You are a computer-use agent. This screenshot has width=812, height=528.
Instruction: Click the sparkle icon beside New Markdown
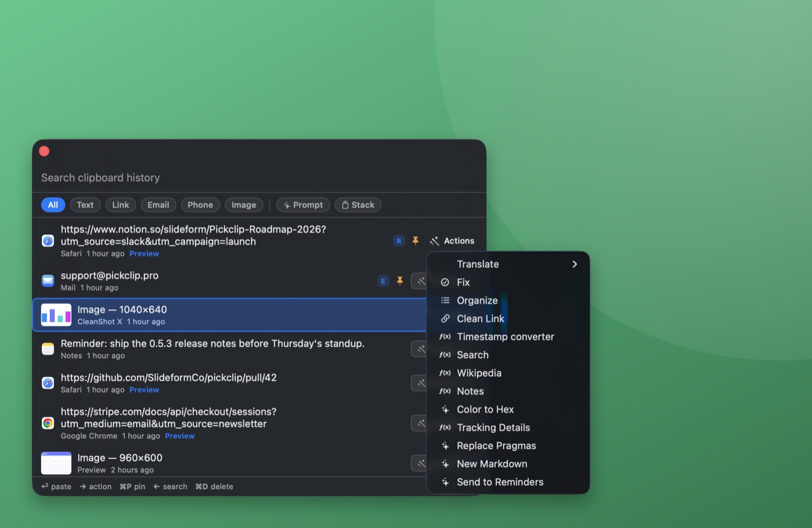[x=445, y=464]
